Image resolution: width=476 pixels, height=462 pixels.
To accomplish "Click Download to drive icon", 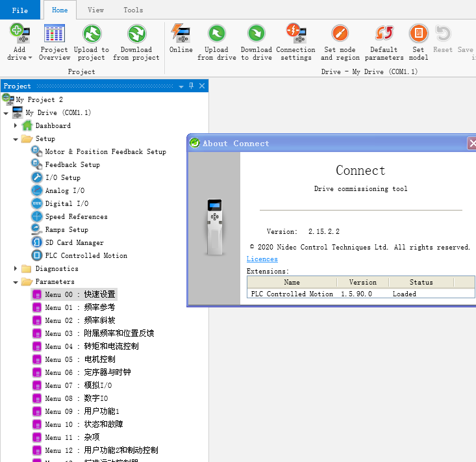I will (257, 34).
